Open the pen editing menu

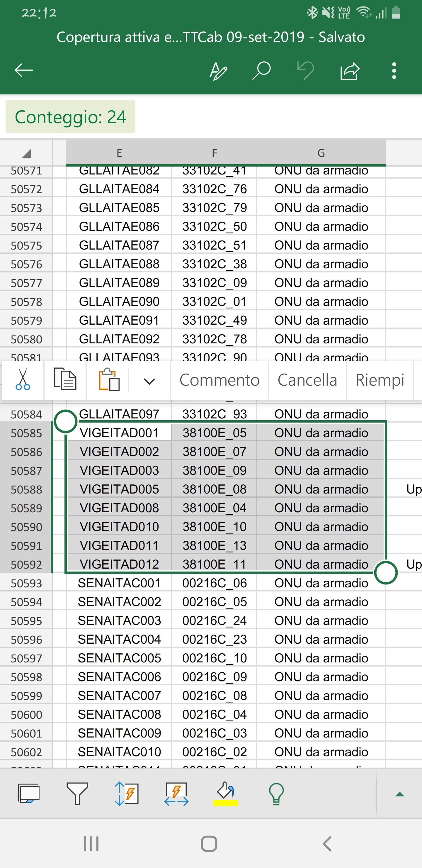(x=218, y=71)
